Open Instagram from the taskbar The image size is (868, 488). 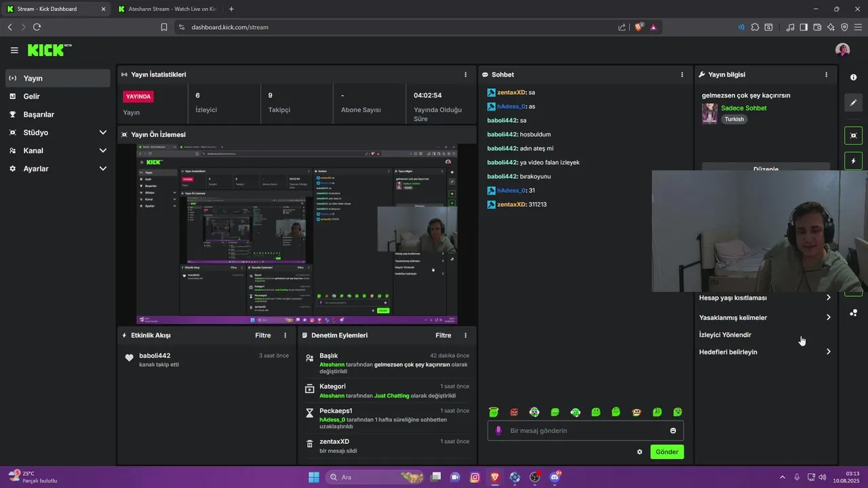tap(475, 477)
